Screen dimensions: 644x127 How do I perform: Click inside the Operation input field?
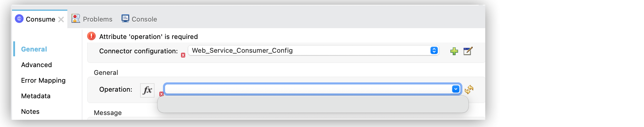[307, 89]
